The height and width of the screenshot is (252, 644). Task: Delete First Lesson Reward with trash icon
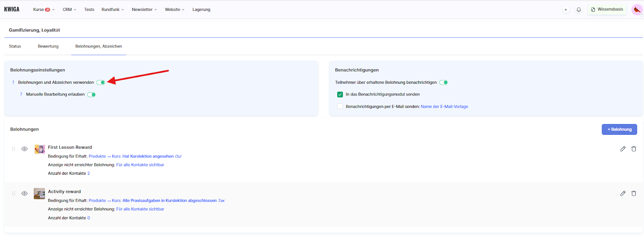[634, 149]
